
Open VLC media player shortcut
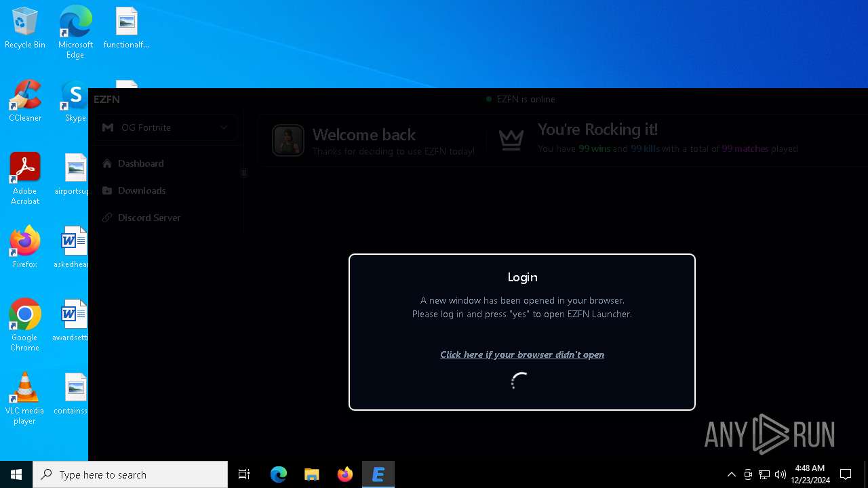[x=25, y=399]
